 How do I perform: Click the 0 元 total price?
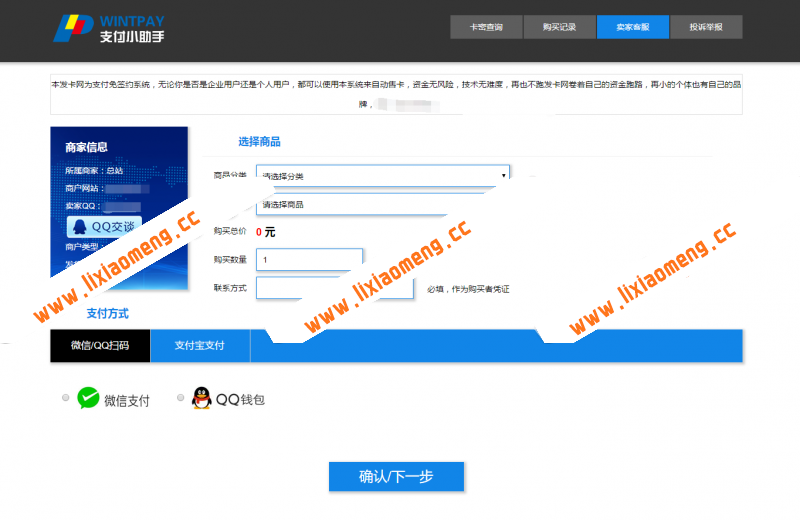265,232
